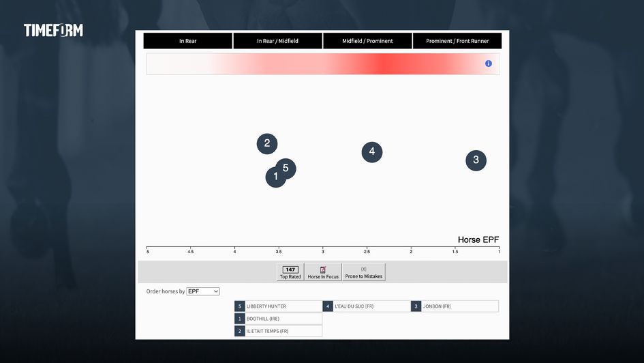
Task: Click the 1.5 tick on EPF axis
Action: point(455,251)
